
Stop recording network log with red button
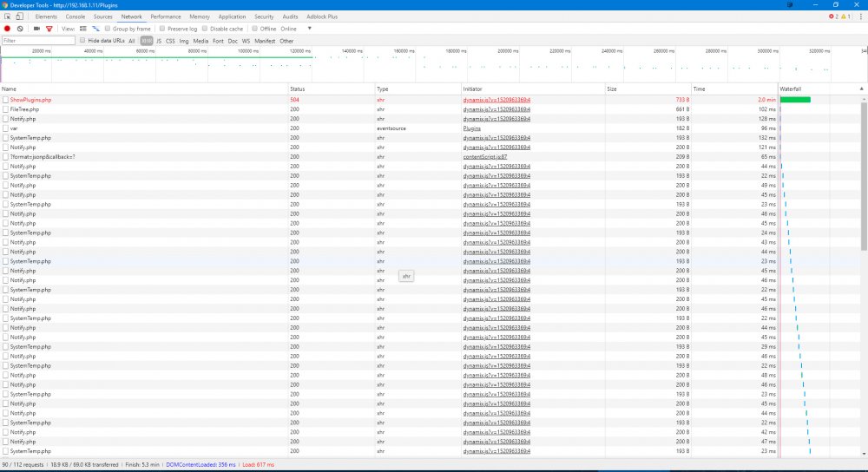point(7,29)
